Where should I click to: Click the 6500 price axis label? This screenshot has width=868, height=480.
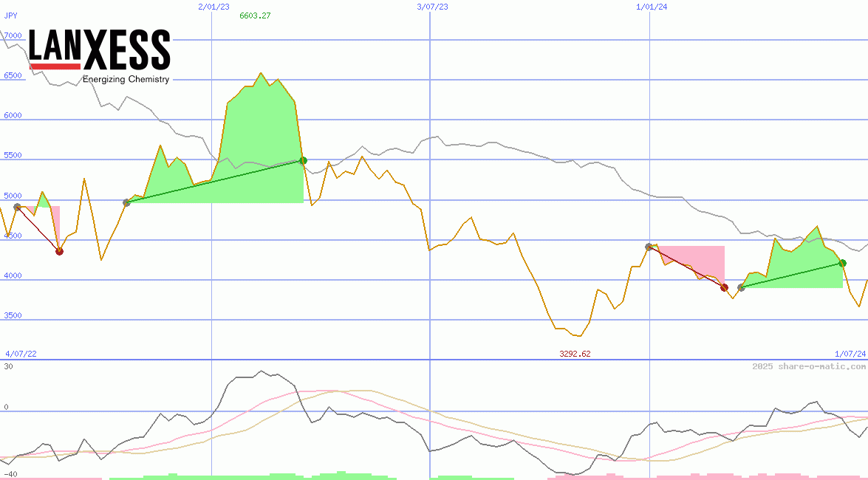click(x=13, y=75)
